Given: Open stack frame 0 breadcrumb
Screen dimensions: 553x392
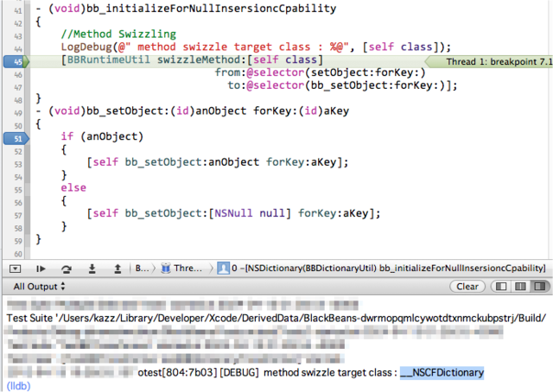Looking at the screenshot, I should pyautogui.click(x=381, y=269).
